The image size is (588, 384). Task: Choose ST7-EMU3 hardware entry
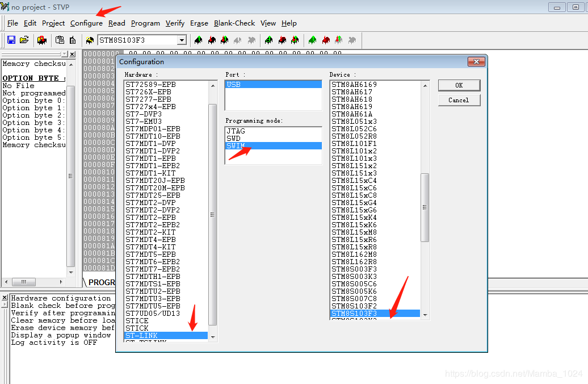(166, 121)
